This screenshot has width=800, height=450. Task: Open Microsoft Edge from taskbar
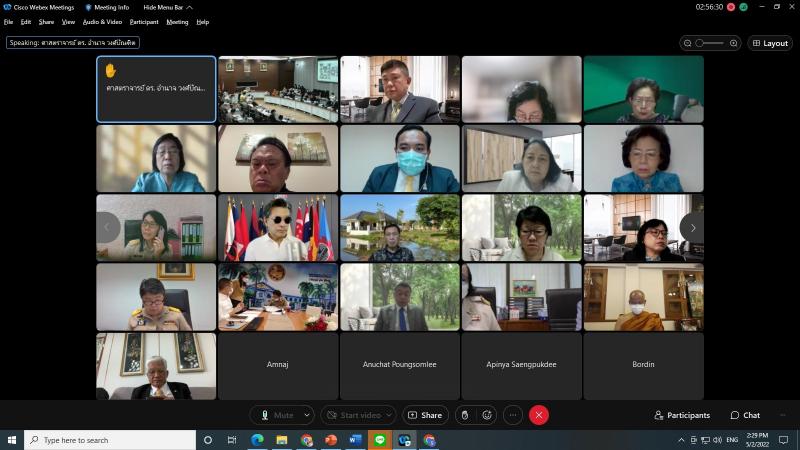pyautogui.click(x=257, y=440)
